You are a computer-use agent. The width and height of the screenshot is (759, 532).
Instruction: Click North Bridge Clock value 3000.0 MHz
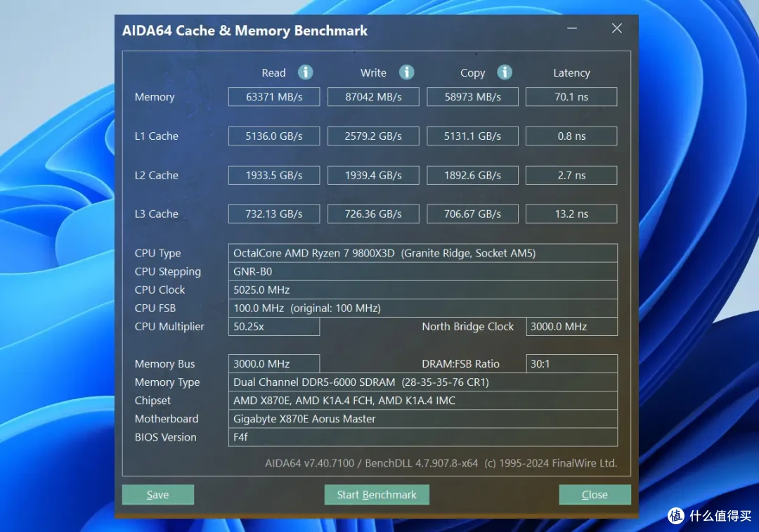coord(571,327)
